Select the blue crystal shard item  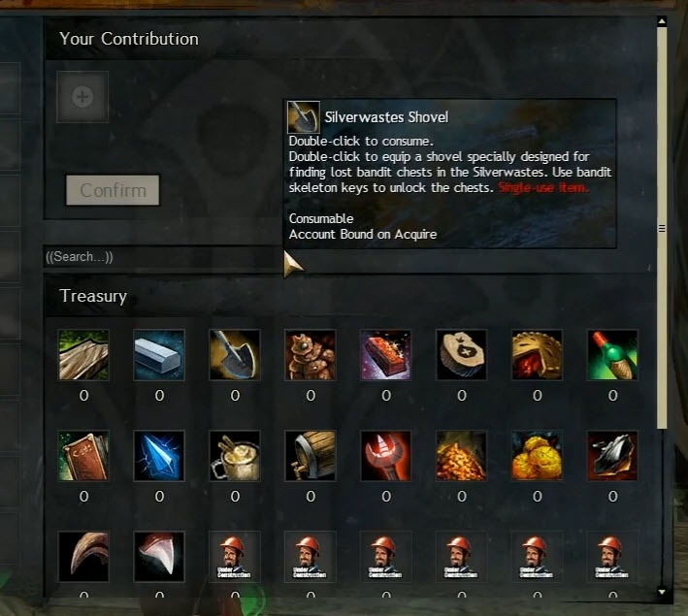(159, 455)
